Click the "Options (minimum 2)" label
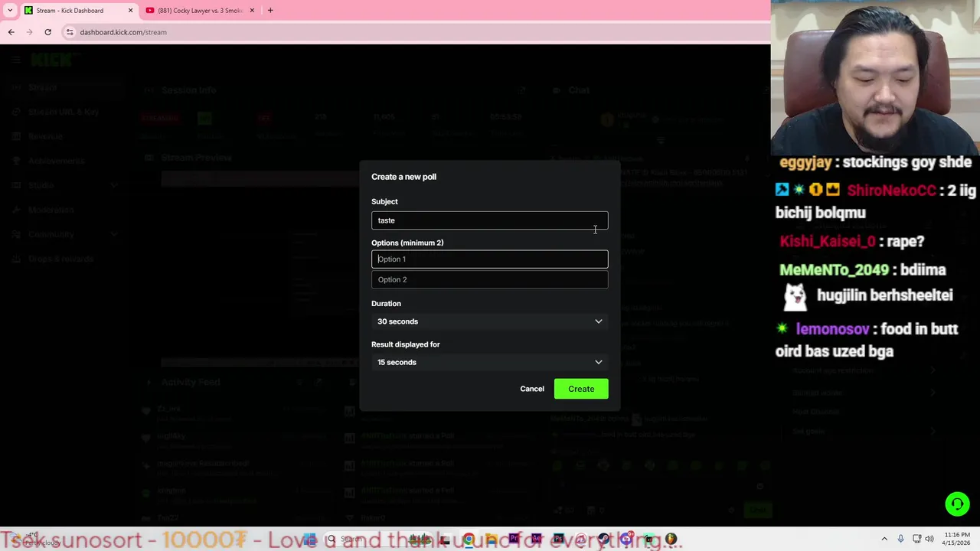Image resolution: width=980 pixels, height=551 pixels. coord(407,243)
